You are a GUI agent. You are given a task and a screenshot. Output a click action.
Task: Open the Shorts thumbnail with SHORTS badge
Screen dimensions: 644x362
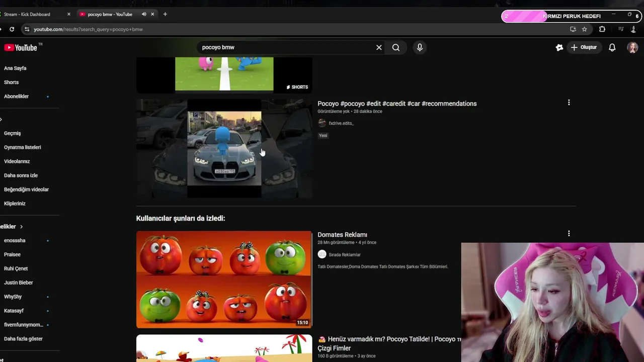click(x=224, y=74)
